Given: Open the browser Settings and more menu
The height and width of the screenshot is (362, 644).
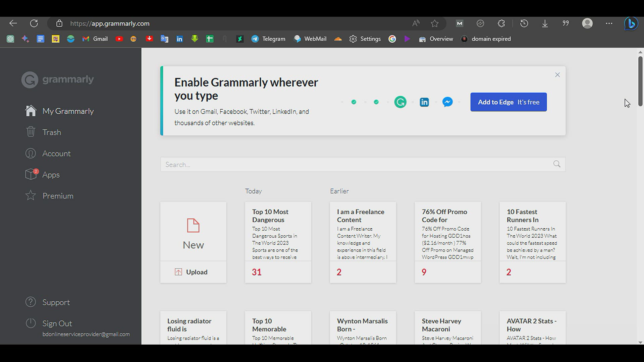Looking at the screenshot, I should coord(609,23).
